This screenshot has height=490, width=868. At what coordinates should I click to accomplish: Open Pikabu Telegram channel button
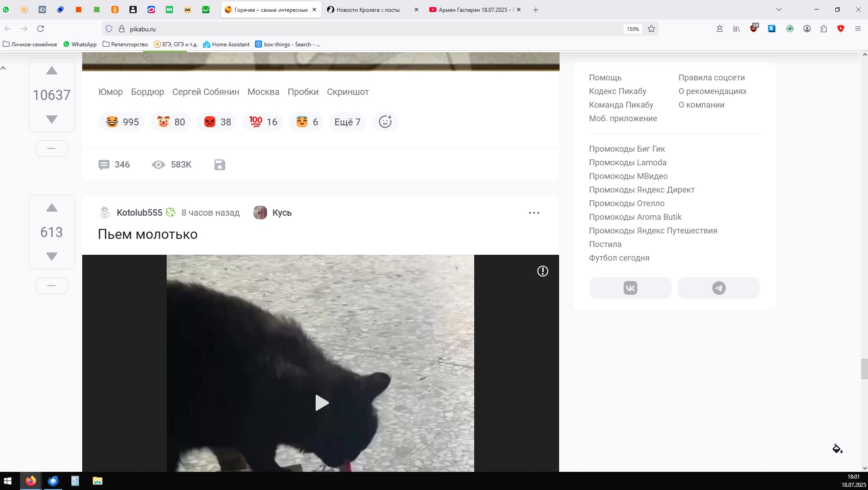tap(718, 288)
